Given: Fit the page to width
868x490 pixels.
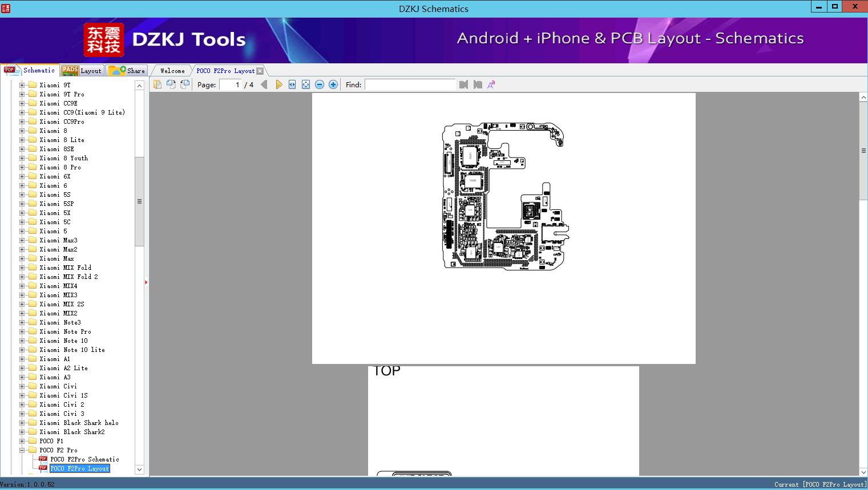Looking at the screenshot, I should (x=292, y=84).
